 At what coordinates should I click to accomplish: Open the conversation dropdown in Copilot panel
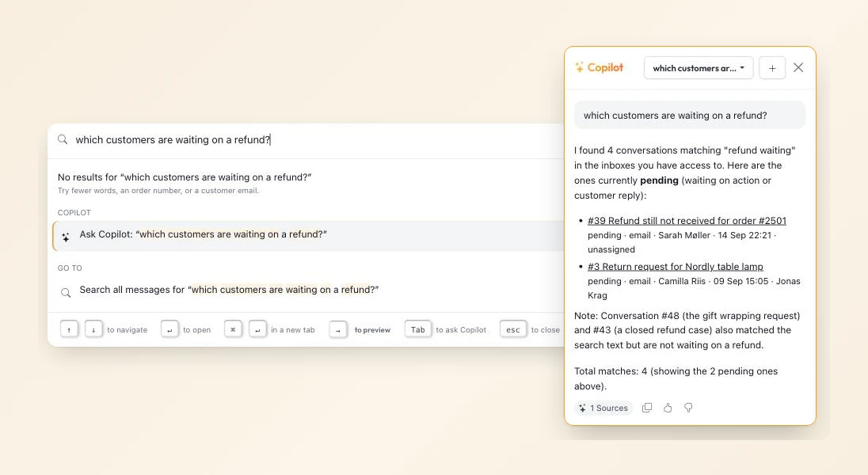(x=699, y=68)
